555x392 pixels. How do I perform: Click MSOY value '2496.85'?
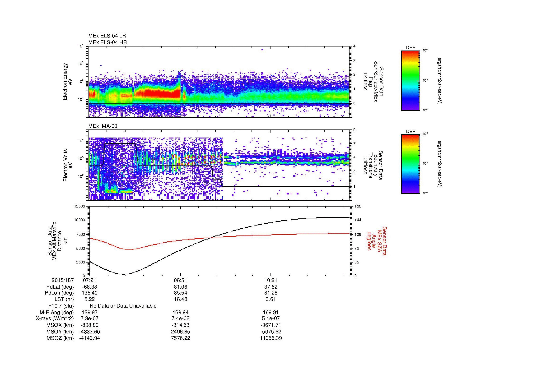180,332
